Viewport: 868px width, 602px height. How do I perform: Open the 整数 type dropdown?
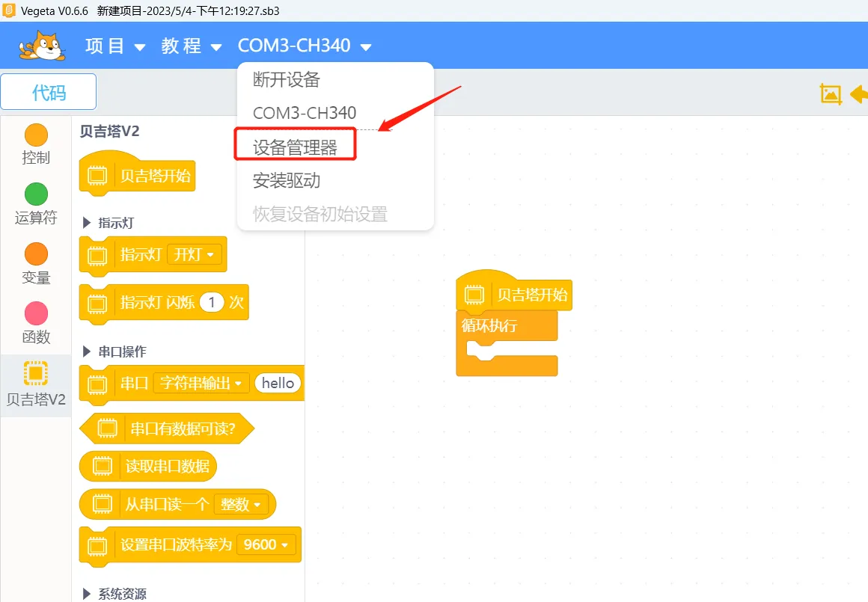tap(240, 505)
